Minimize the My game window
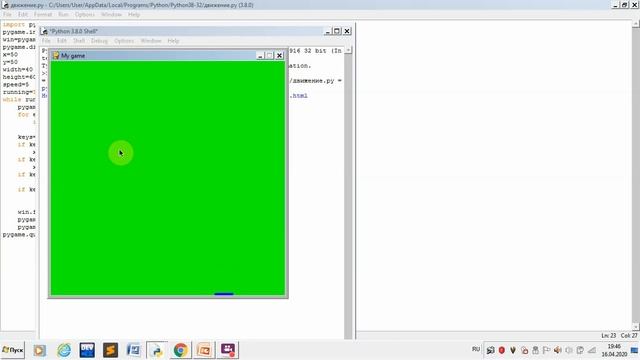The height and width of the screenshot is (360, 640). (x=260, y=56)
